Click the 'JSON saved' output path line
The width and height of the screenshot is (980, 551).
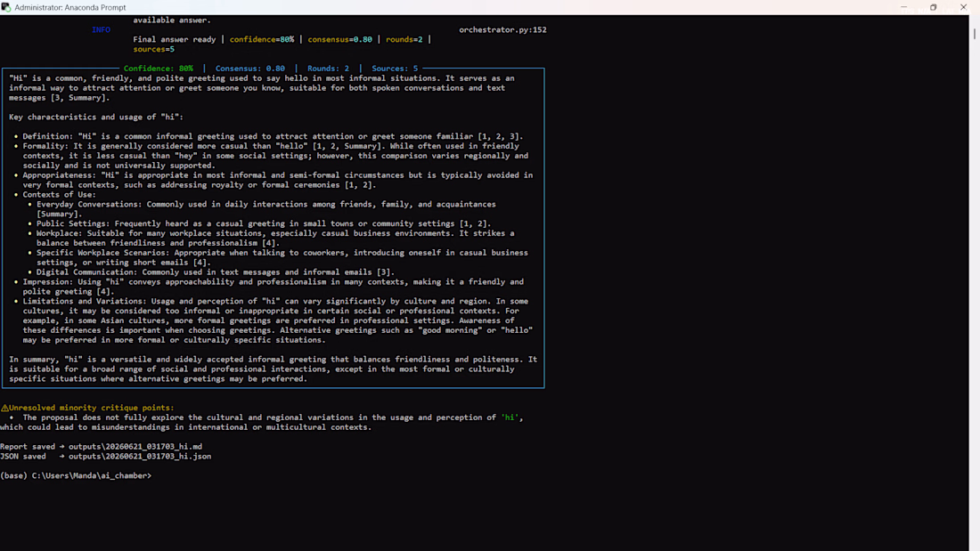[x=106, y=456]
